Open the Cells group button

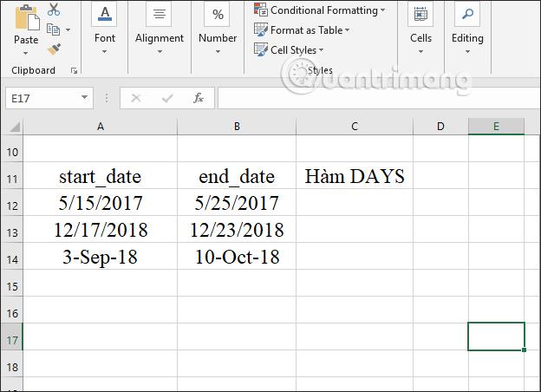[420, 29]
